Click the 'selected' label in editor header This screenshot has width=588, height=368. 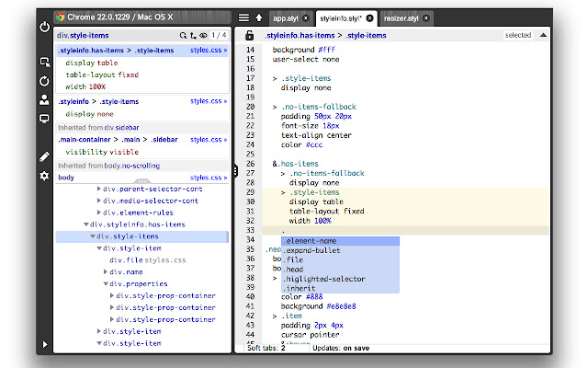(518, 35)
